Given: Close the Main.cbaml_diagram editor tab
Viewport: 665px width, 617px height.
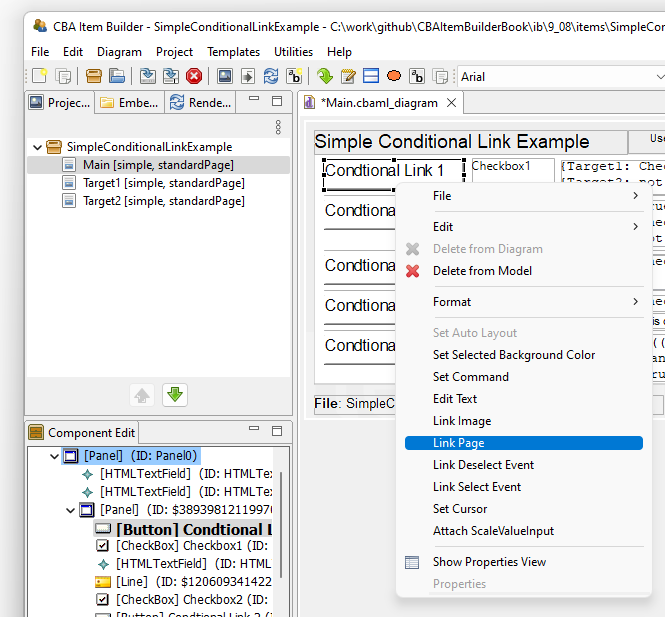Looking at the screenshot, I should click(x=451, y=102).
